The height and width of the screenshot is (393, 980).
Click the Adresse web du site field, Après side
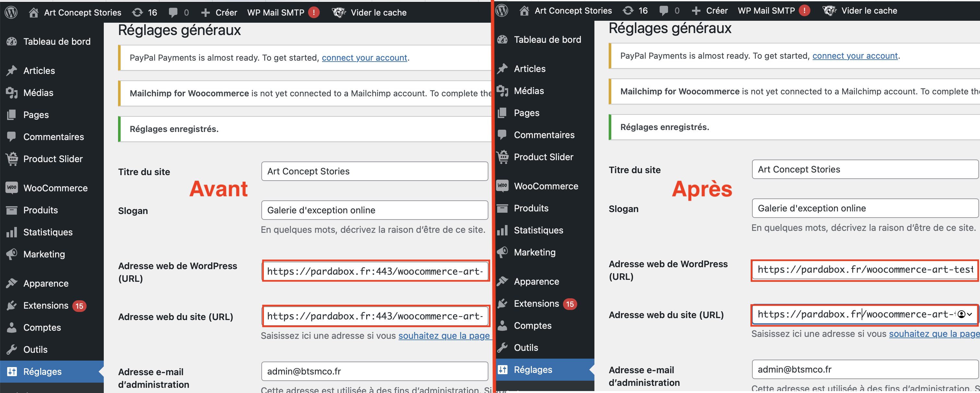865,314
